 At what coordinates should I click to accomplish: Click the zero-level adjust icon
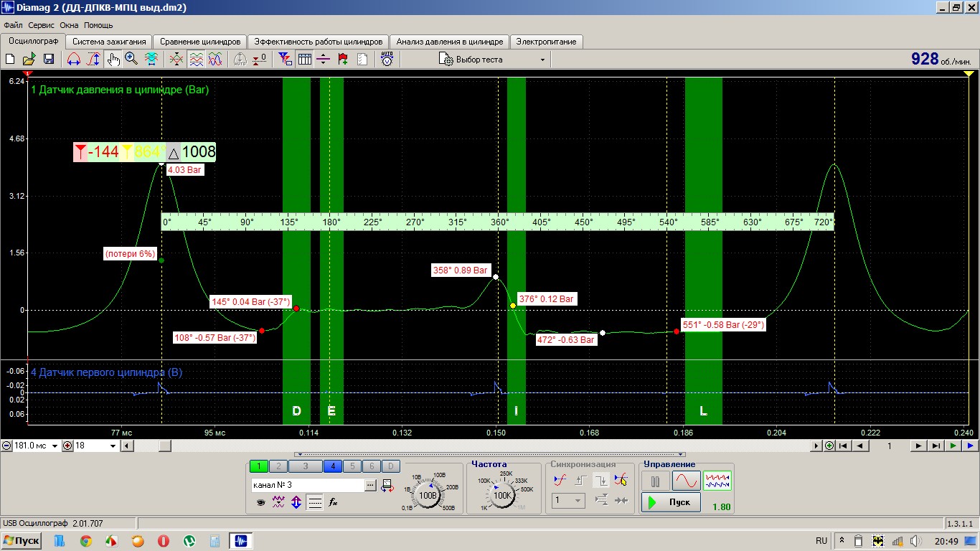point(260,60)
